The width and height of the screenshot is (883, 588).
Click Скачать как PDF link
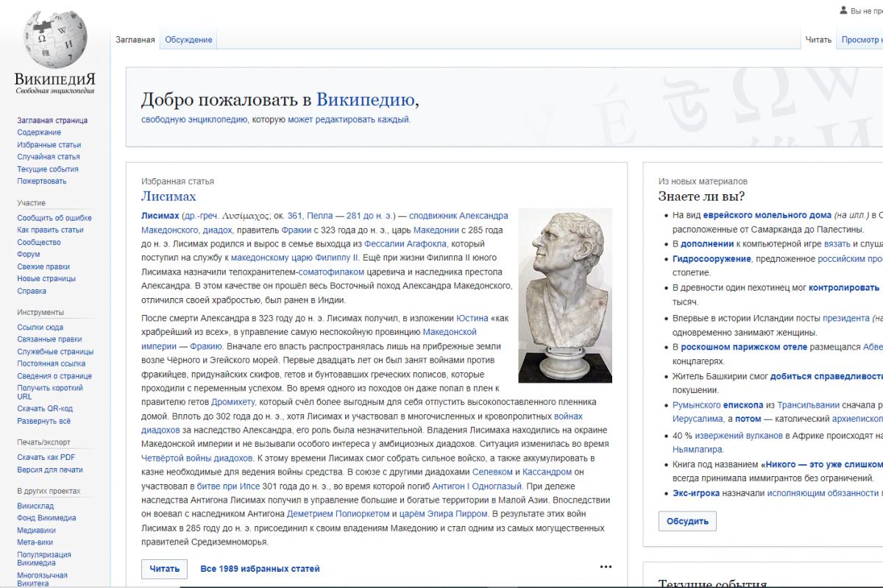click(x=46, y=457)
